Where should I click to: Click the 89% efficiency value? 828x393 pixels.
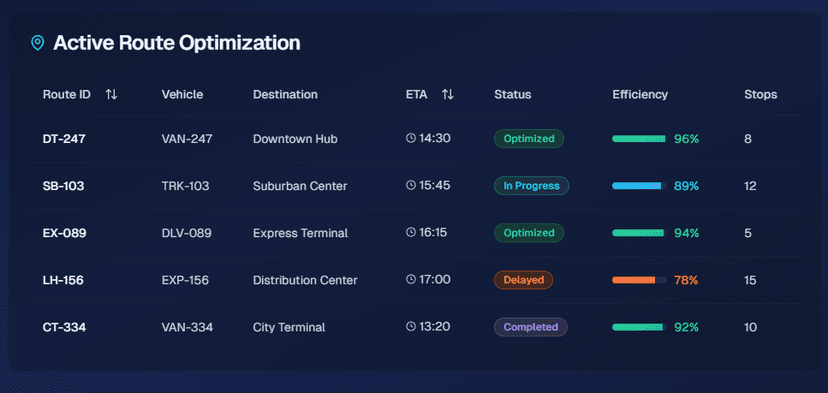(686, 186)
